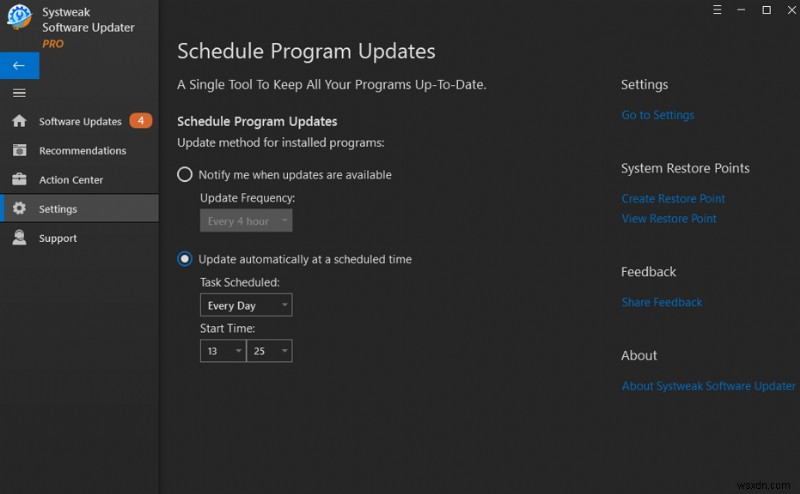Viewport: 800px width, 494px height.
Task: Click the Settings gear icon in sidebar
Action: [x=19, y=209]
